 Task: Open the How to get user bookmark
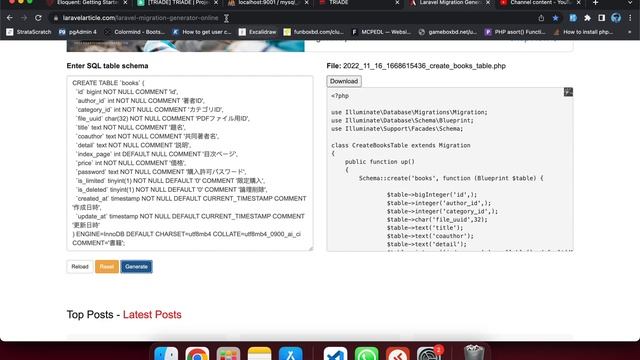201,32
